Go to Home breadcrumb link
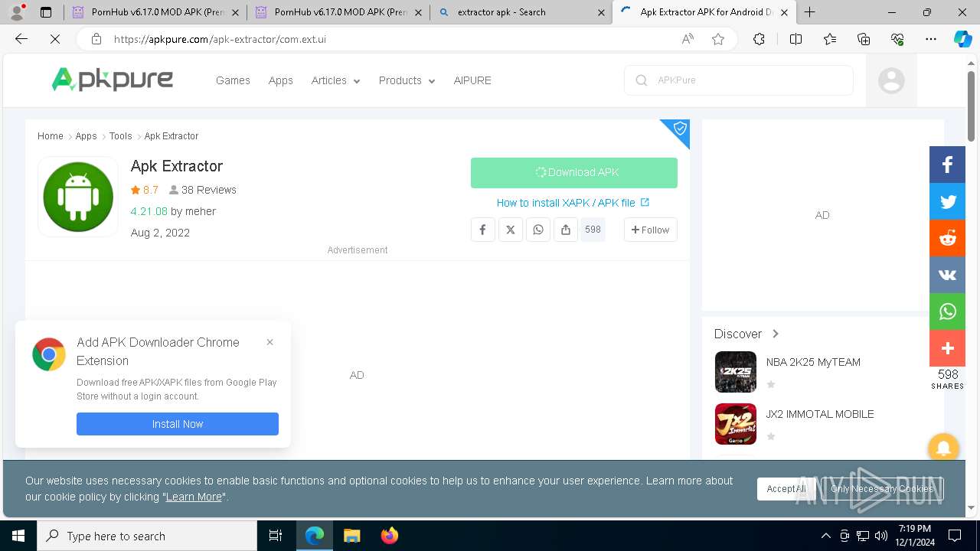The width and height of the screenshot is (980, 551). pos(51,136)
